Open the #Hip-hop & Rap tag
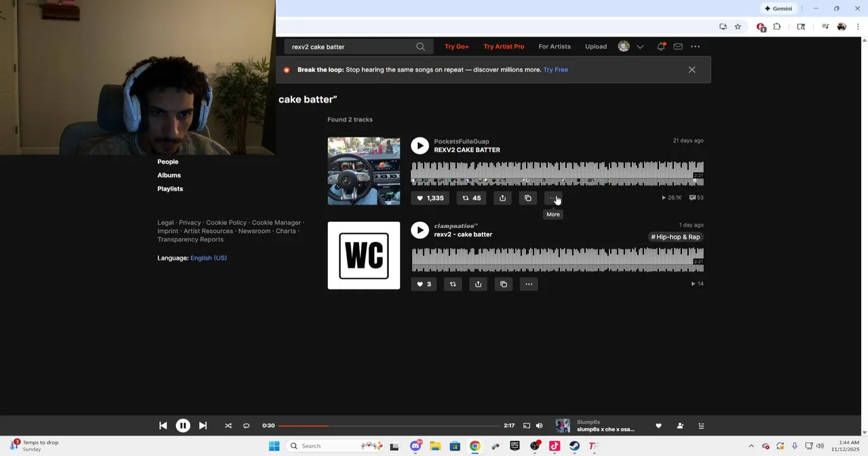This screenshot has width=868, height=456. (676, 237)
